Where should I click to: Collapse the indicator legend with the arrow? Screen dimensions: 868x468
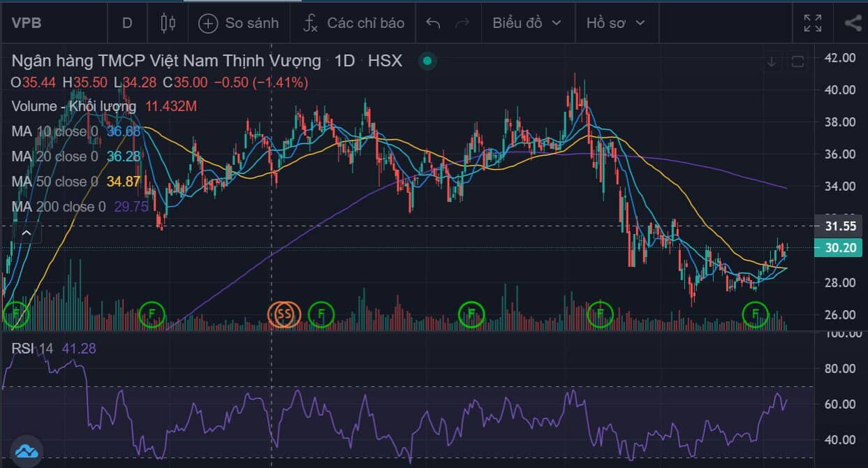coord(26,233)
